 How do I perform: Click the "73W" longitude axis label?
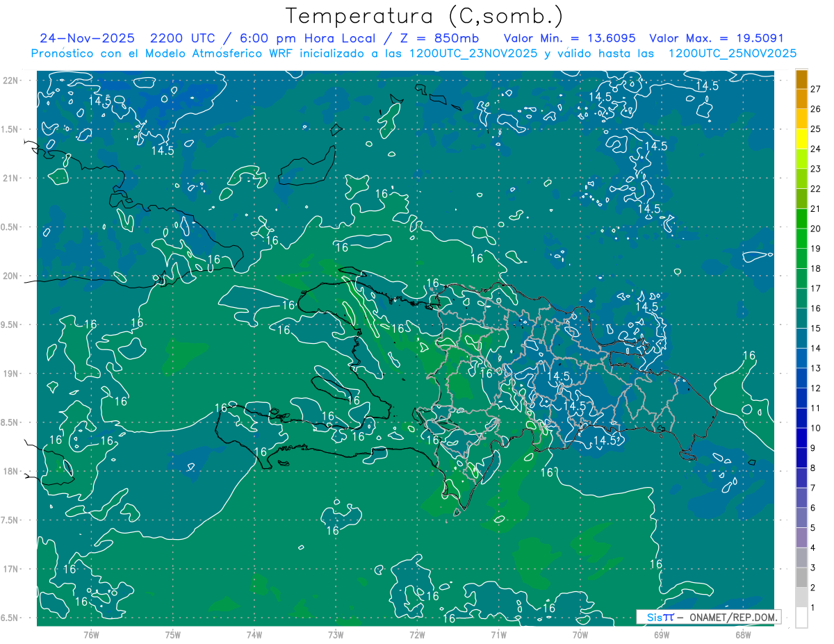[336, 634]
